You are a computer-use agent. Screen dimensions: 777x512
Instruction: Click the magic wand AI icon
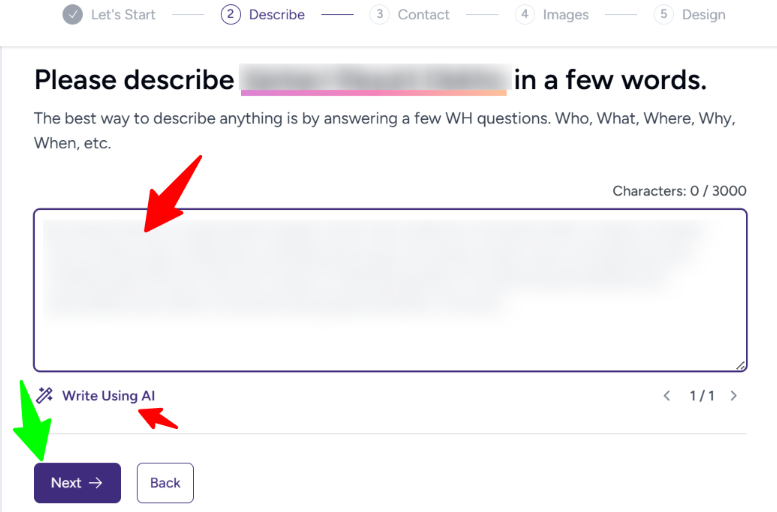(44, 396)
